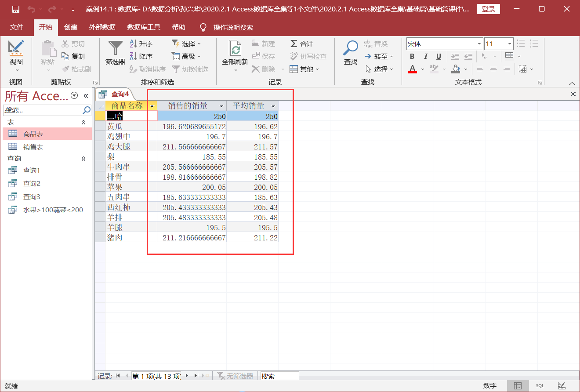The height and width of the screenshot is (392, 580).
Task: Switch to the 帮助 ribbon tab
Action: 178,27
